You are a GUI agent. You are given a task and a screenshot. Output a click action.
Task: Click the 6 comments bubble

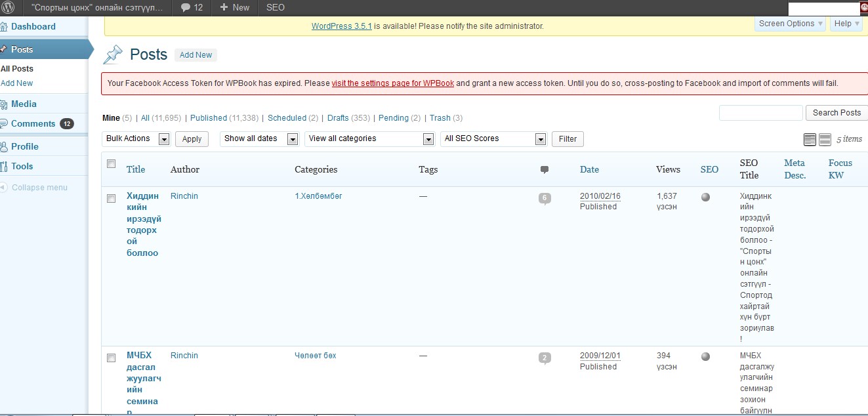click(545, 198)
